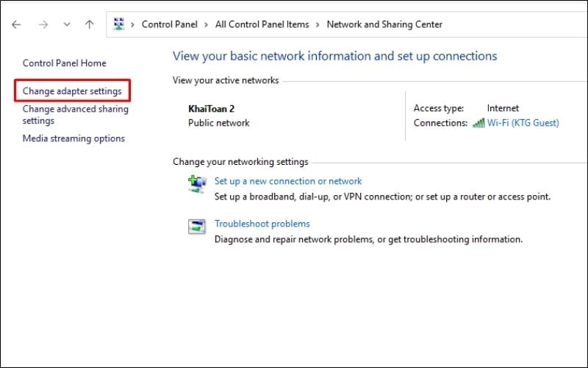
Task: Open Change advanced sharing settings
Action: 76,115
